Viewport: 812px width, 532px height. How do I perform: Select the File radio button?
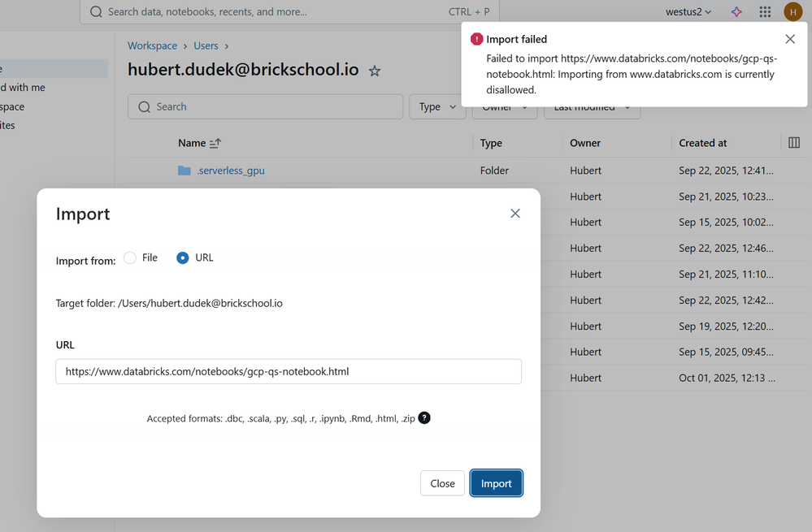coord(130,258)
